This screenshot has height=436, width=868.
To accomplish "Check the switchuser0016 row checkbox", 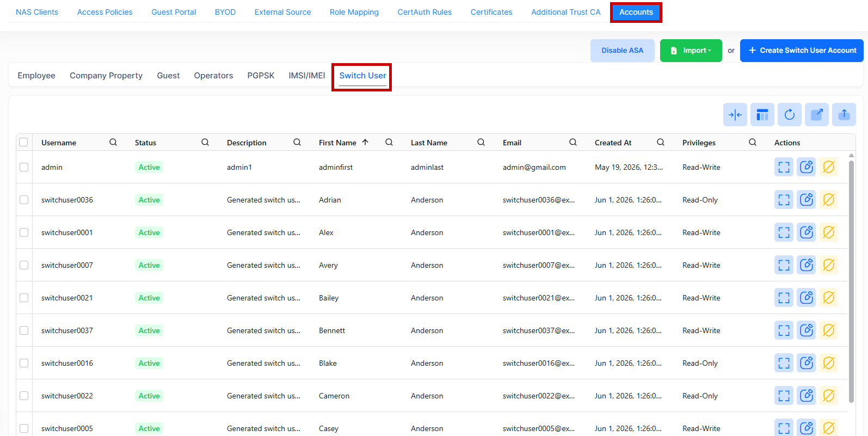I will click(24, 363).
